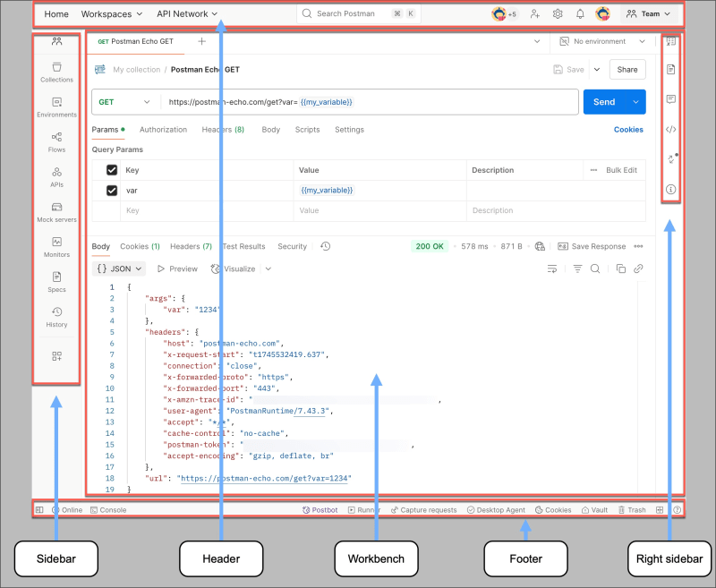Open Specs in the sidebar
716x588 pixels.
tap(56, 283)
